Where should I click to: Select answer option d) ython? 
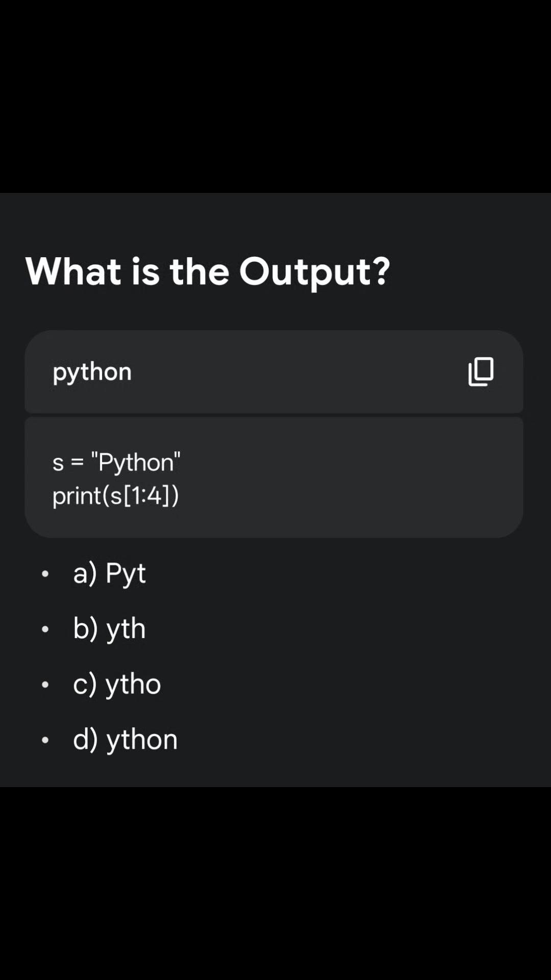pyautogui.click(x=125, y=739)
